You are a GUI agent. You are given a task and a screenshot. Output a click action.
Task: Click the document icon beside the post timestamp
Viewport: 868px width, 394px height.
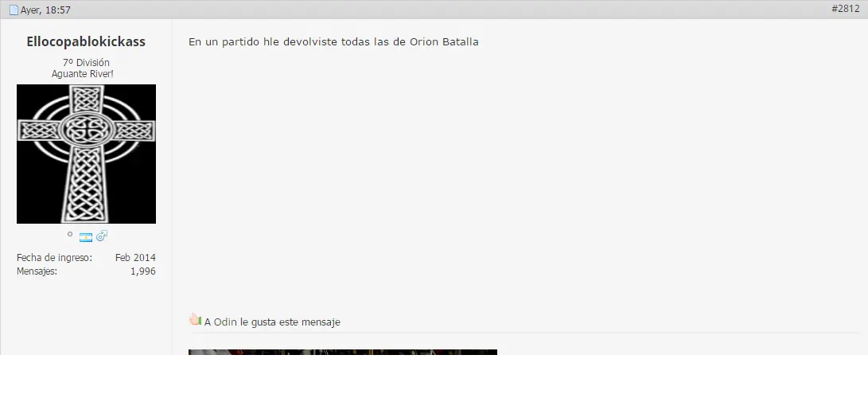point(14,10)
